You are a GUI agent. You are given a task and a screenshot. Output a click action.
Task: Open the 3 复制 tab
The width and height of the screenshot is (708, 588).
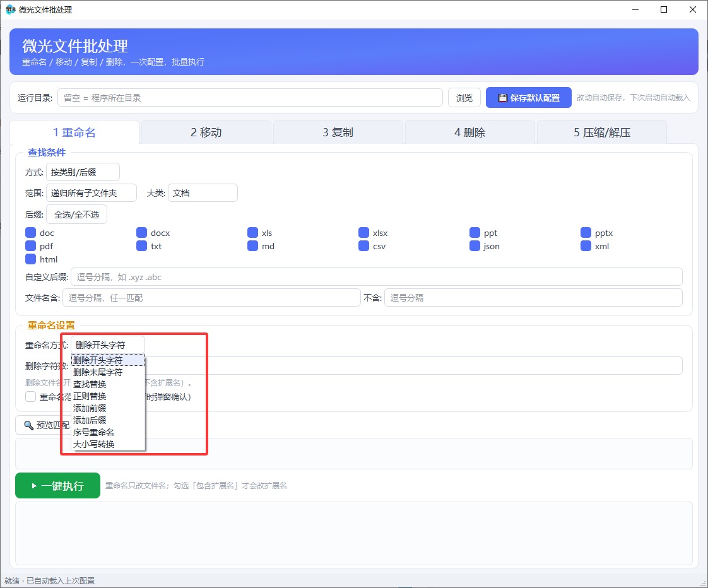click(338, 132)
